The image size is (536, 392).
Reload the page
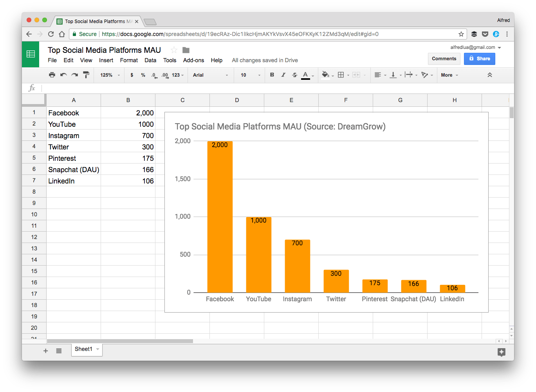click(51, 34)
